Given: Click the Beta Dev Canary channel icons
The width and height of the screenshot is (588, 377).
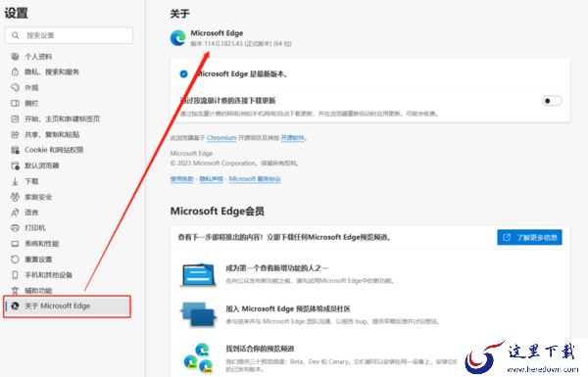Looking at the screenshot, I should click(x=198, y=357).
